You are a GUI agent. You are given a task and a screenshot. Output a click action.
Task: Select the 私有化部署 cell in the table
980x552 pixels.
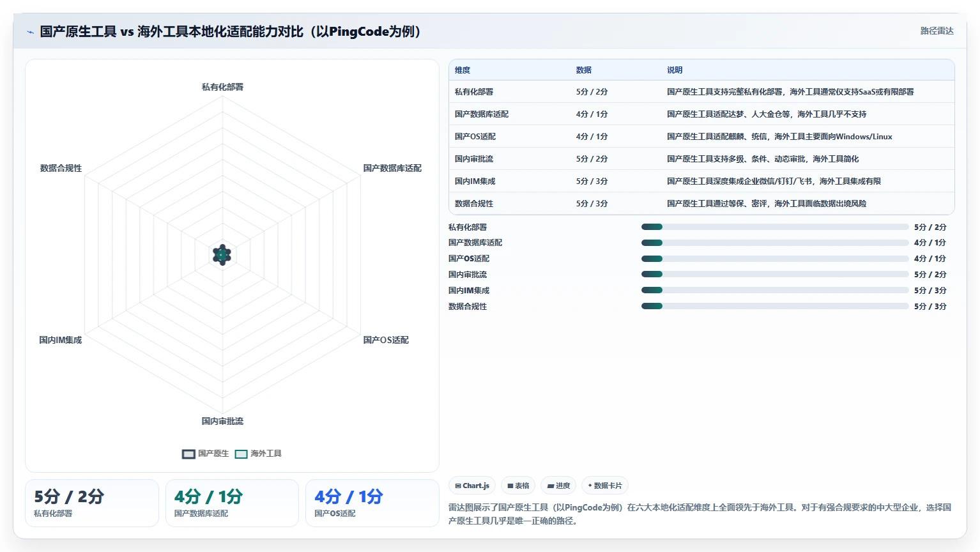pos(474,92)
